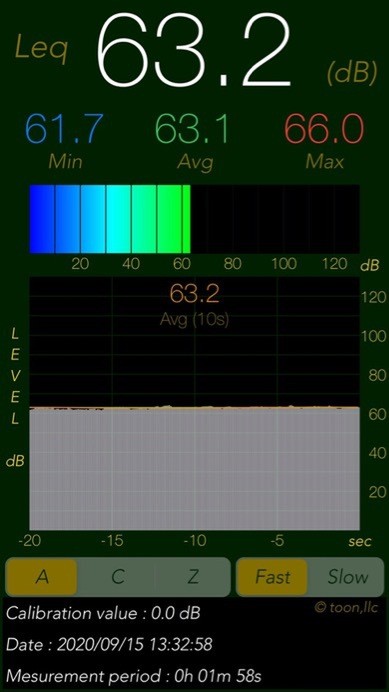
Task: Switch to Z frequency weighting
Action: 193,577
